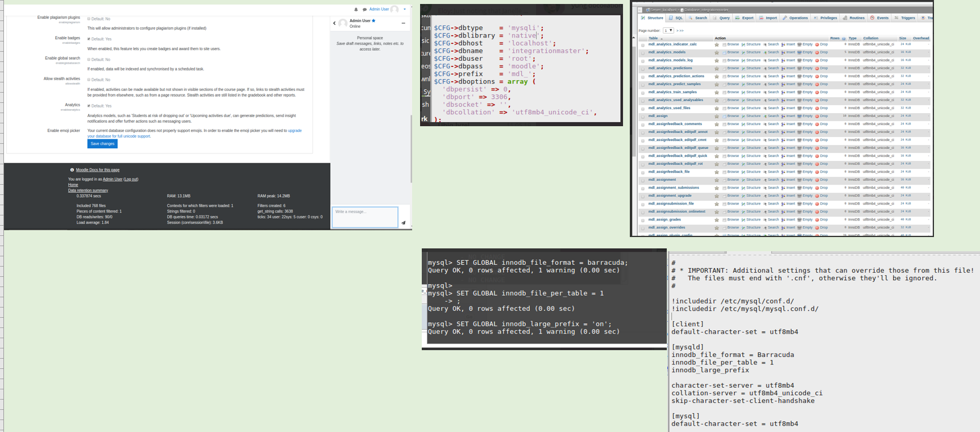Search in mdl_analytics_predictions table
The width and height of the screenshot is (980, 432).
coord(771,68)
